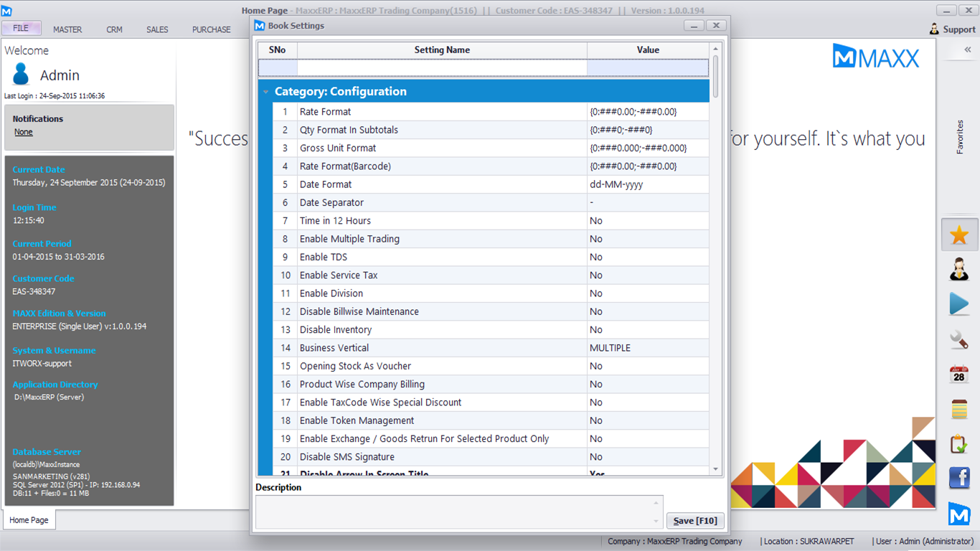The image size is (980, 551).
Task: Collapse the Category: Configuration group
Action: point(266,92)
